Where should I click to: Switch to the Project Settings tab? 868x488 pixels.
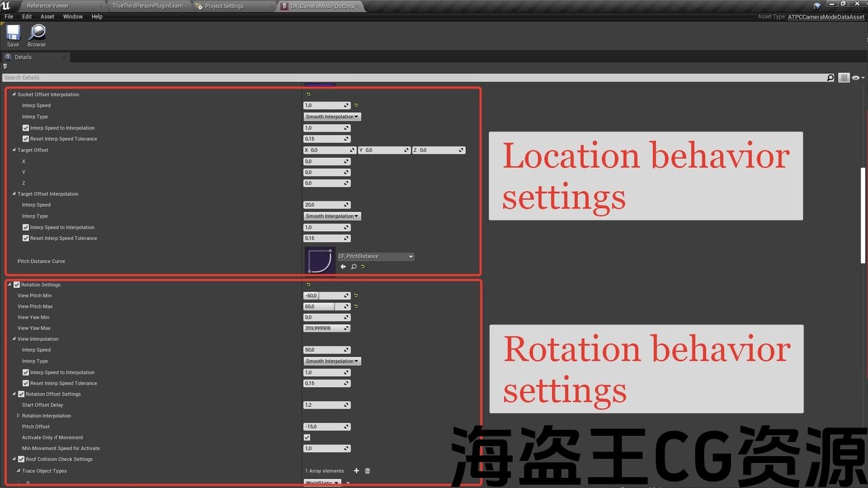coord(224,6)
